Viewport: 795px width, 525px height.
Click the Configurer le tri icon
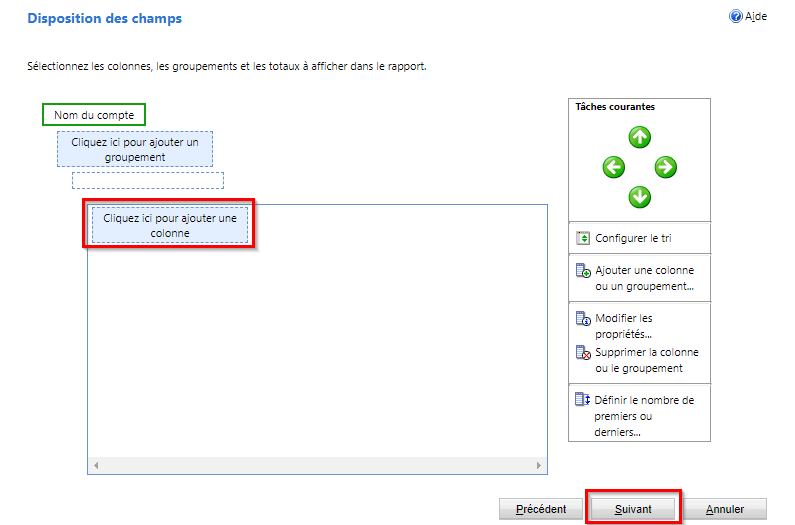[583, 238]
